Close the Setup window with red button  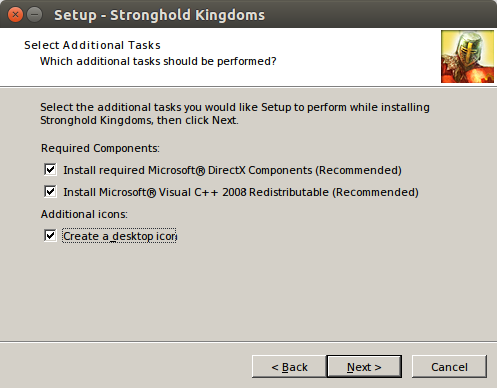15,15
